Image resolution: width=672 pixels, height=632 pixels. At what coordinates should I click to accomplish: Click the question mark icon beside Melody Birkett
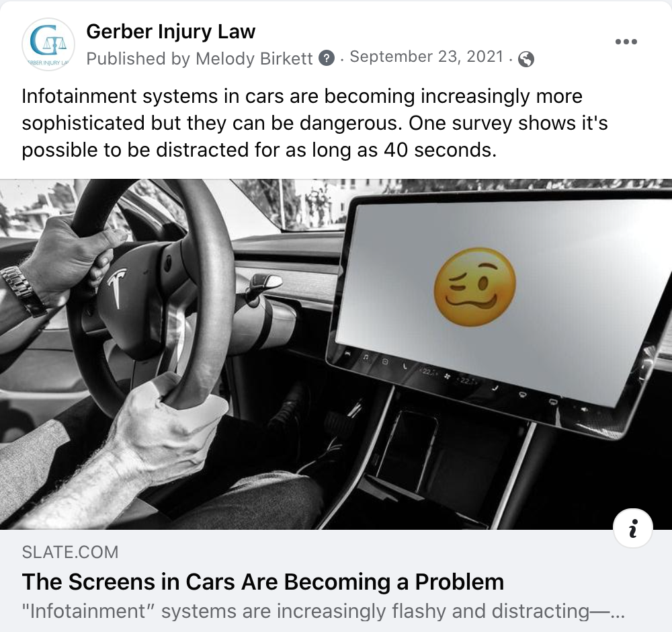coord(327,58)
